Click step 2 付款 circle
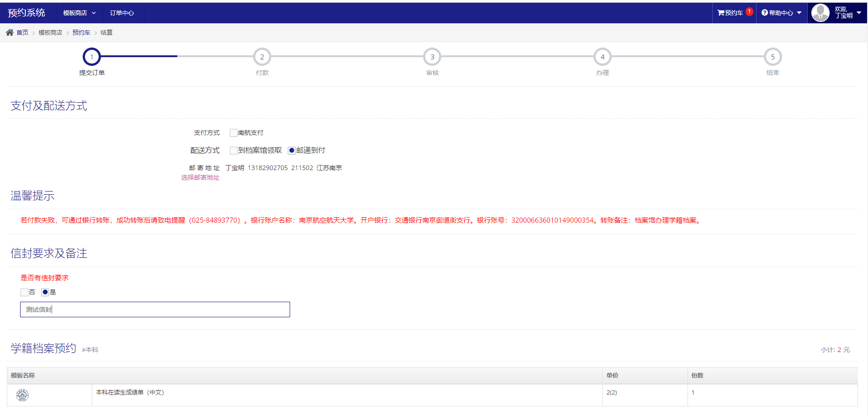The height and width of the screenshot is (416, 868). click(262, 57)
